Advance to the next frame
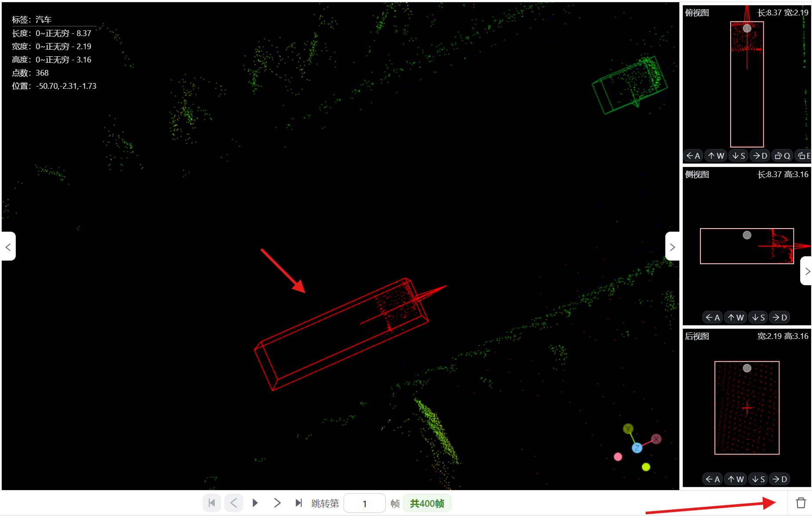Screen dimensions: 812x516 click(x=277, y=503)
